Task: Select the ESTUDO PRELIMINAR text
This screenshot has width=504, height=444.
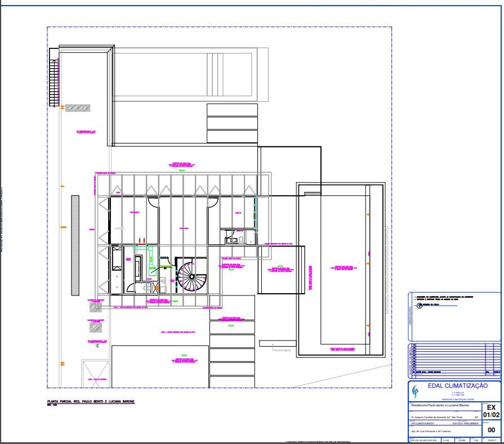Action: 465,423
